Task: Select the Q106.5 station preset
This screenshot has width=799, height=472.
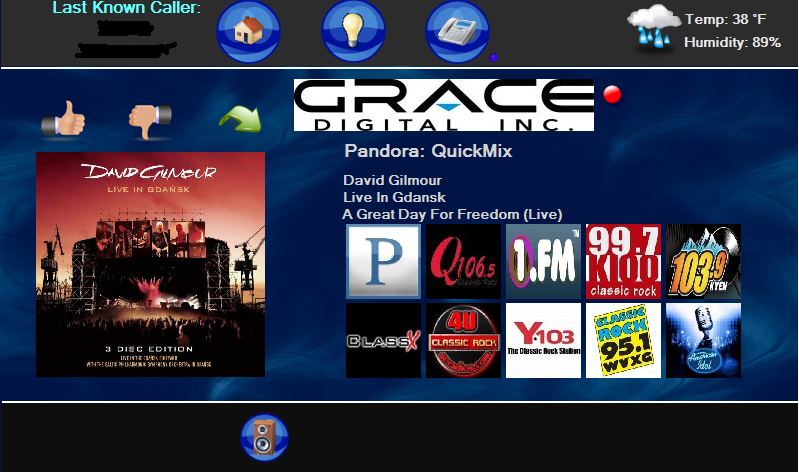Action: pyautogui.click(x=464, y=261)
